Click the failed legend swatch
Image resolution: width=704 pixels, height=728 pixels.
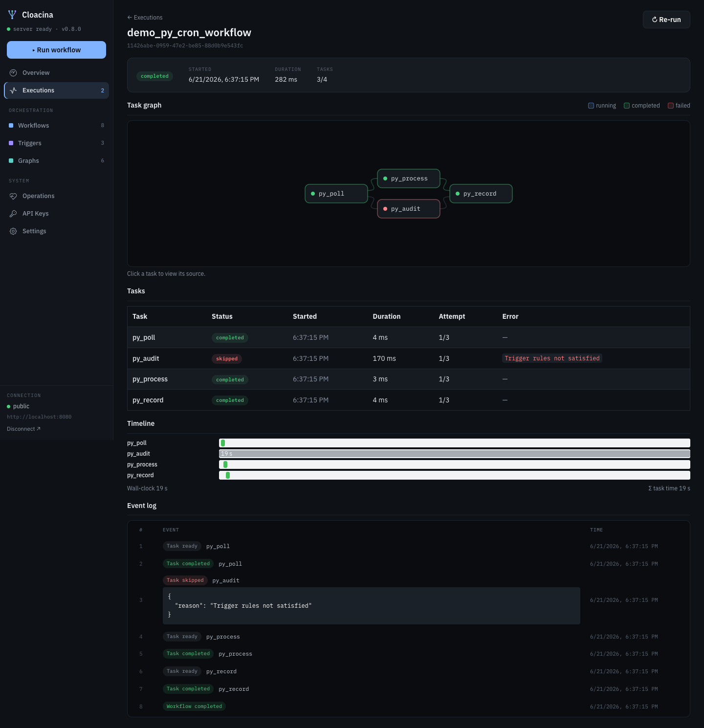(x=671, y=106)
